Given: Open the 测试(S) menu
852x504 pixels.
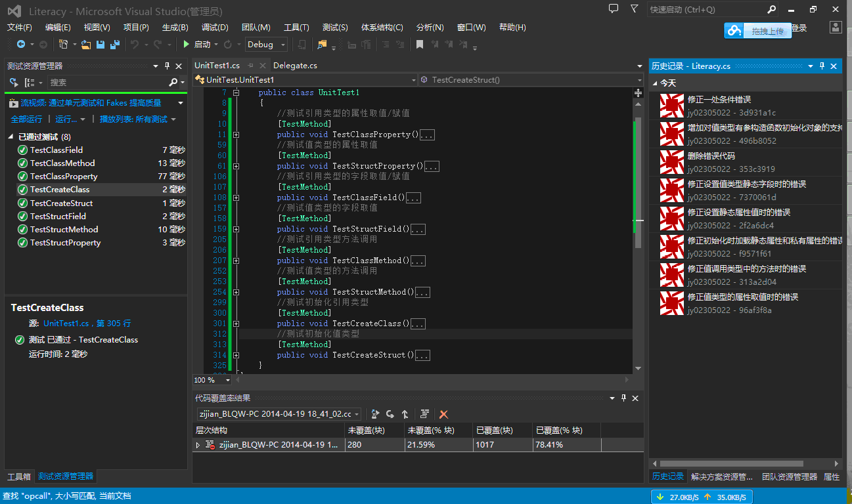Looking at the screenshot, I should (335, 28).
